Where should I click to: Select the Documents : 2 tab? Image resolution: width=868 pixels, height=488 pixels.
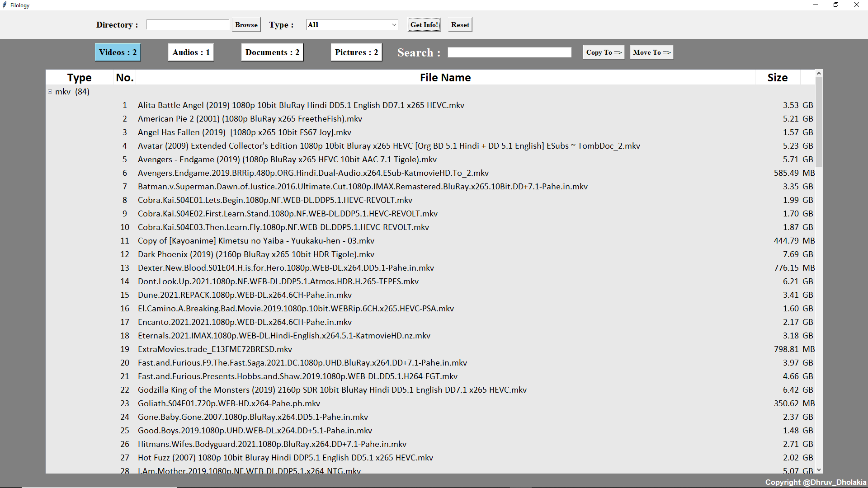(x=272, y=52)
